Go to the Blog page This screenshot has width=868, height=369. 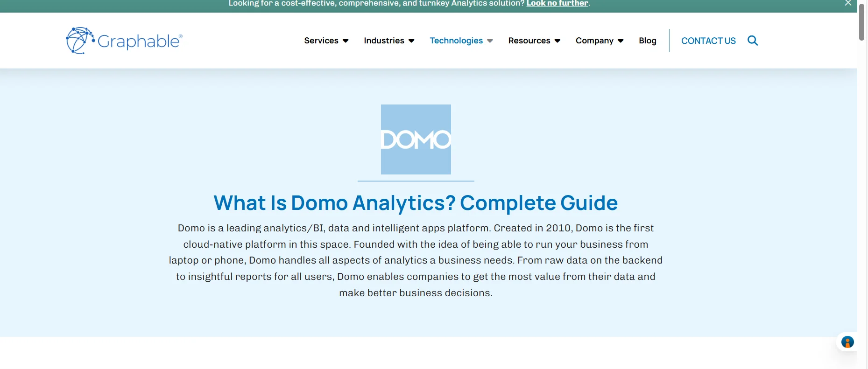(x=648, y=41)
